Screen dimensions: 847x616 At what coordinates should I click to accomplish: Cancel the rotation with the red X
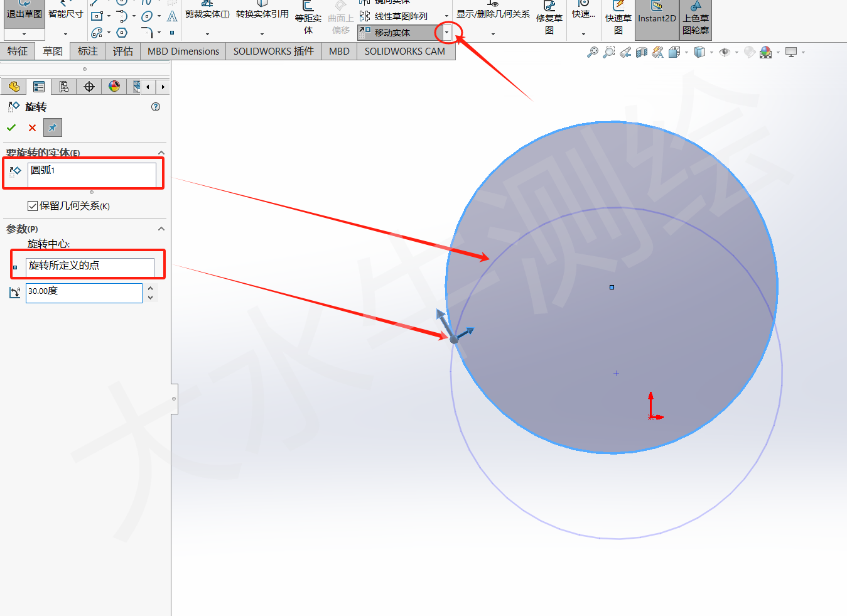tap(32, 127)
